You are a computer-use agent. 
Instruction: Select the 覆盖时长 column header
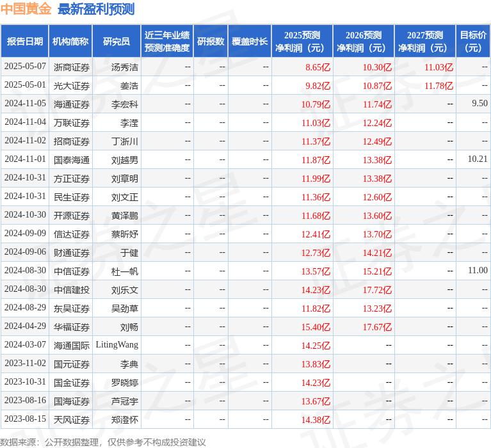point(250,41)
